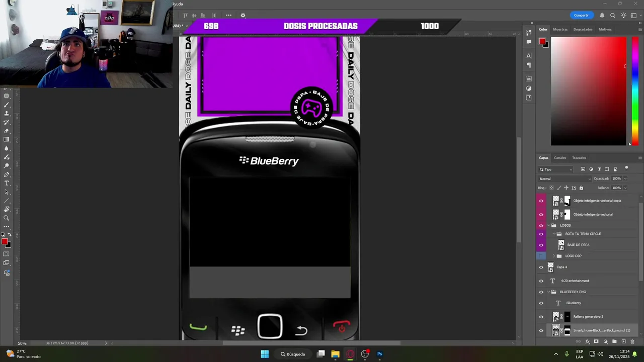Hide the BAJE DE PEPA layer

(541, 245)
